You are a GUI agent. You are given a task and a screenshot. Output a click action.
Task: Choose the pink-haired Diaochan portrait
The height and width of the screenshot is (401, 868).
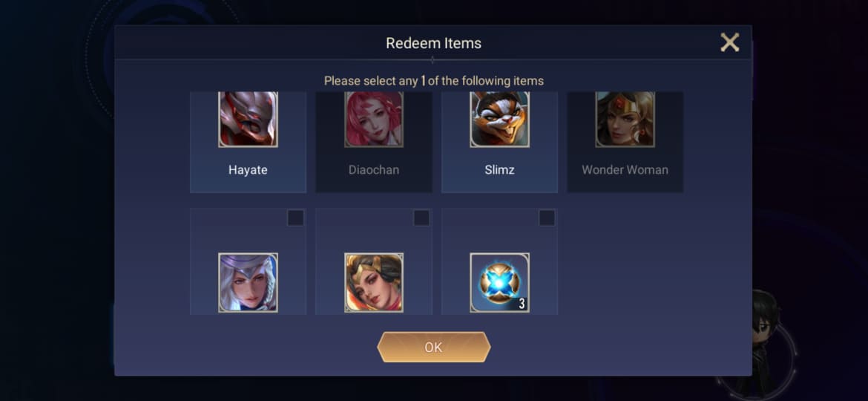click(x=374, y=119)
